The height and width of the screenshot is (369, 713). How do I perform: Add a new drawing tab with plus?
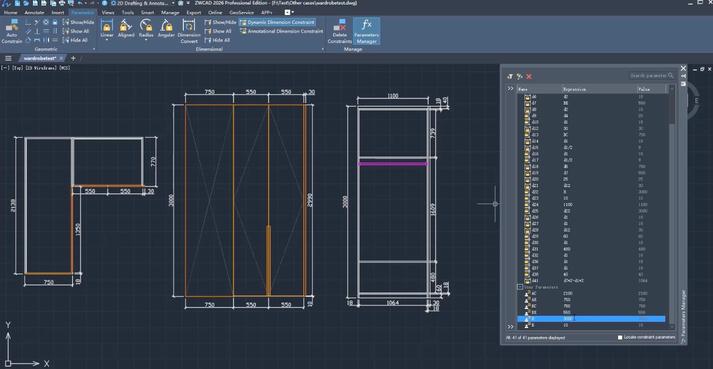pyautogui.click(x=73, y=58)
